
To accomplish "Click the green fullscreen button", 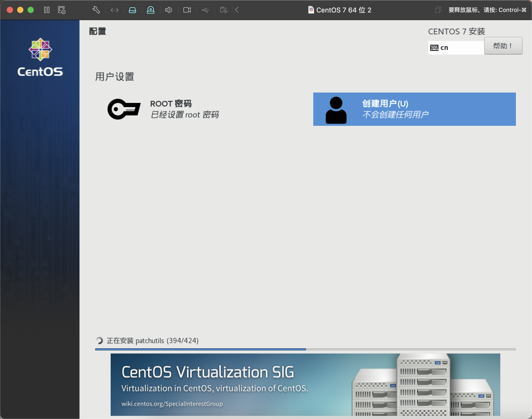I will 31,10.
